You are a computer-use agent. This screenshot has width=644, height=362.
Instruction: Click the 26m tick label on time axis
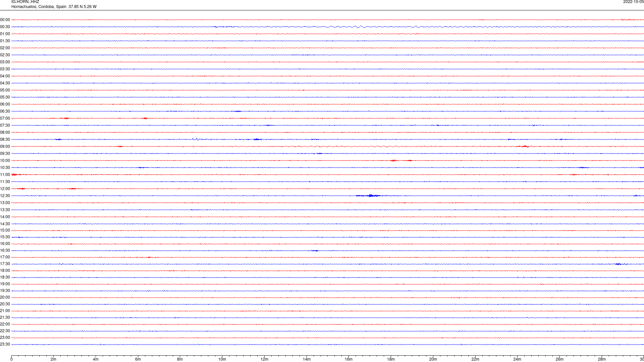click(559, 359)
